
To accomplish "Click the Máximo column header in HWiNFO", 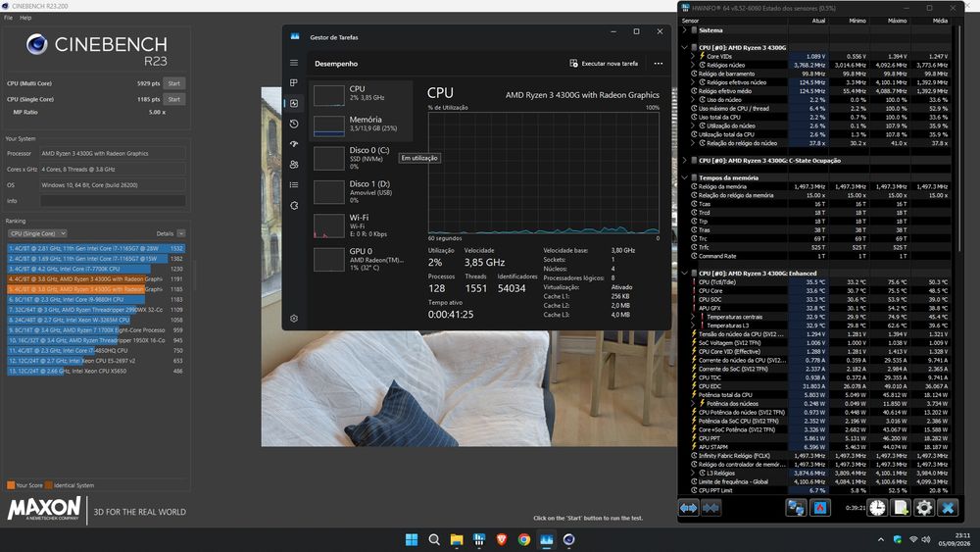I will click(x=897, y=21).
